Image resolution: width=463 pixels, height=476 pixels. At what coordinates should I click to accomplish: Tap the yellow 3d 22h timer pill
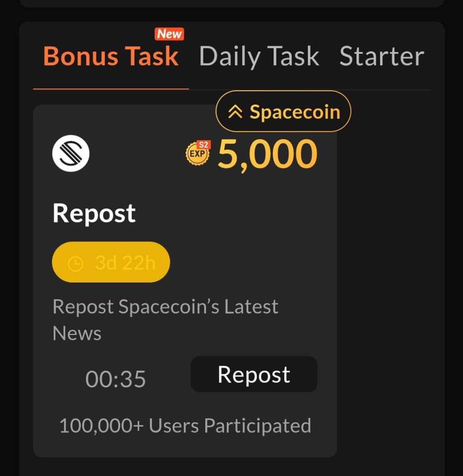(111, 263)
